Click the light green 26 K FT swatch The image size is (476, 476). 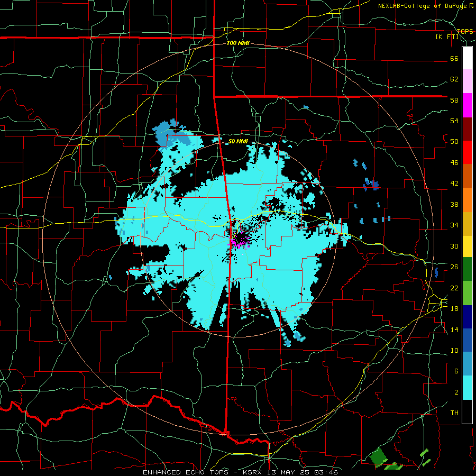[x=467, y=293]
